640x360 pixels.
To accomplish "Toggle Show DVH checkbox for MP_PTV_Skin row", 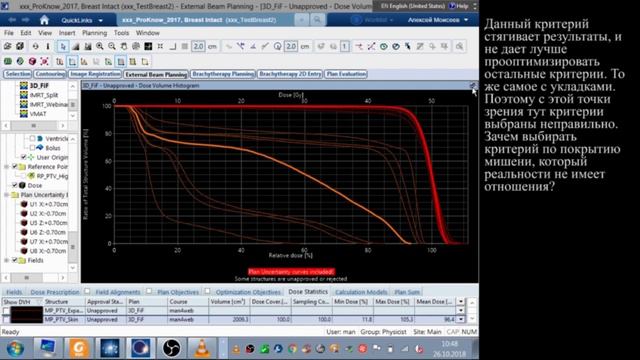I will [x=6, y=320].
